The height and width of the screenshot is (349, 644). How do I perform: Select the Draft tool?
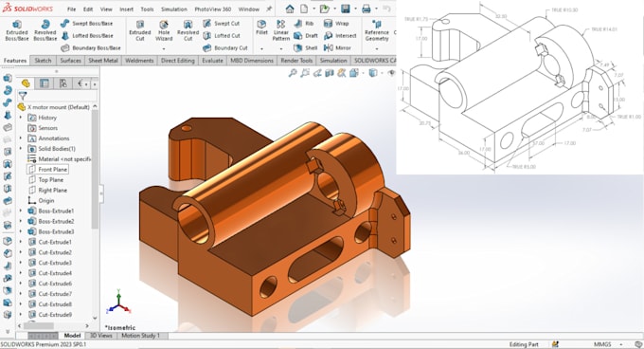click(306, 36)
